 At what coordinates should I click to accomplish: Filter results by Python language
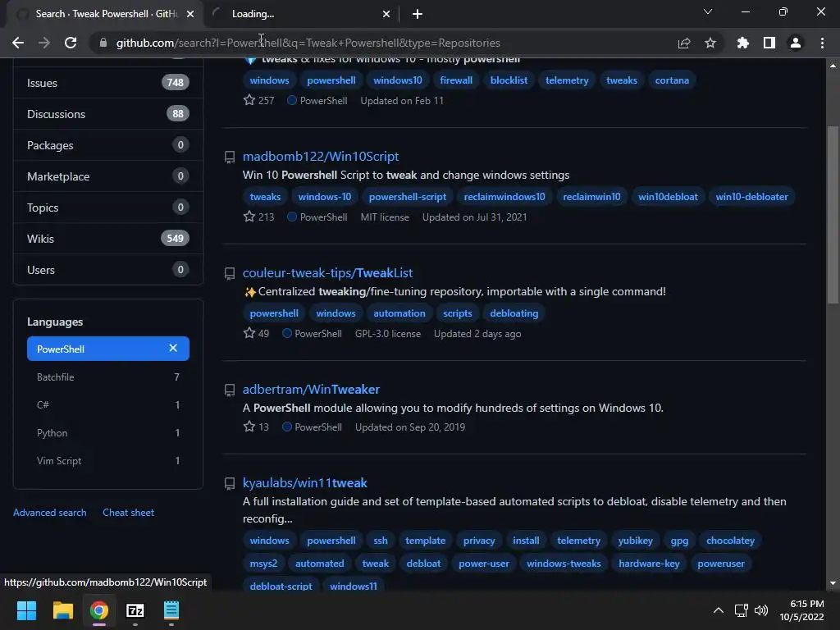(x=107, y=433)
